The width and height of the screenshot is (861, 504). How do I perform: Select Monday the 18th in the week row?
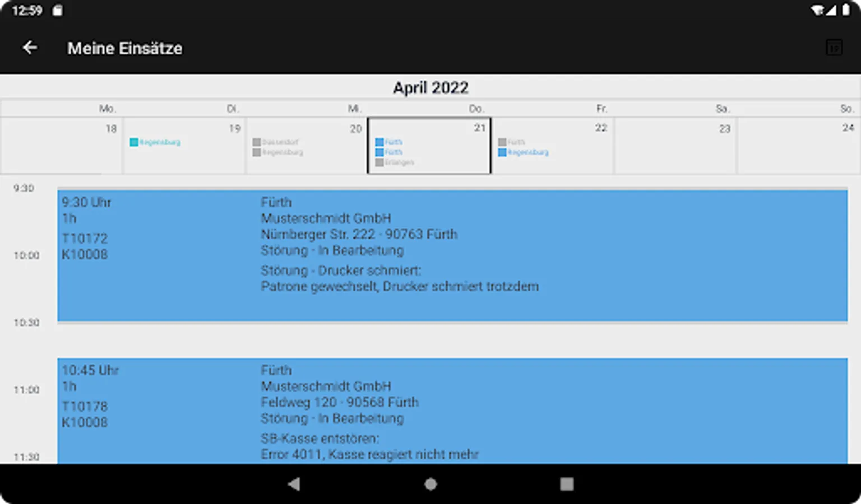click(62, 146)
